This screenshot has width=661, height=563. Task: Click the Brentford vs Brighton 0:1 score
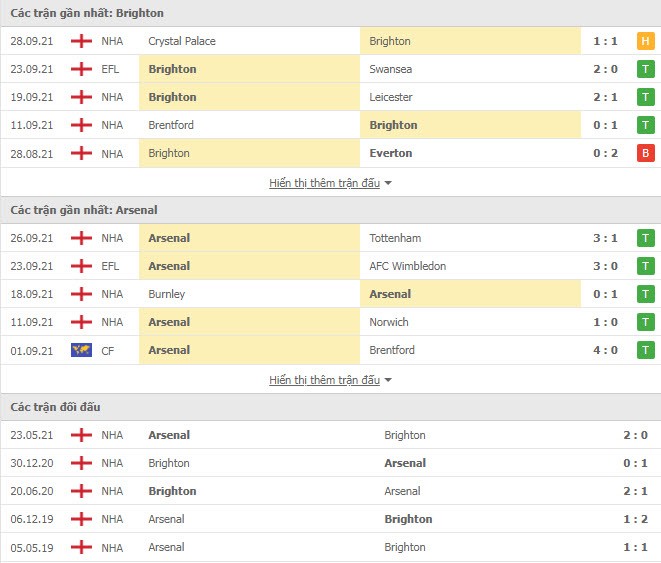605,125
